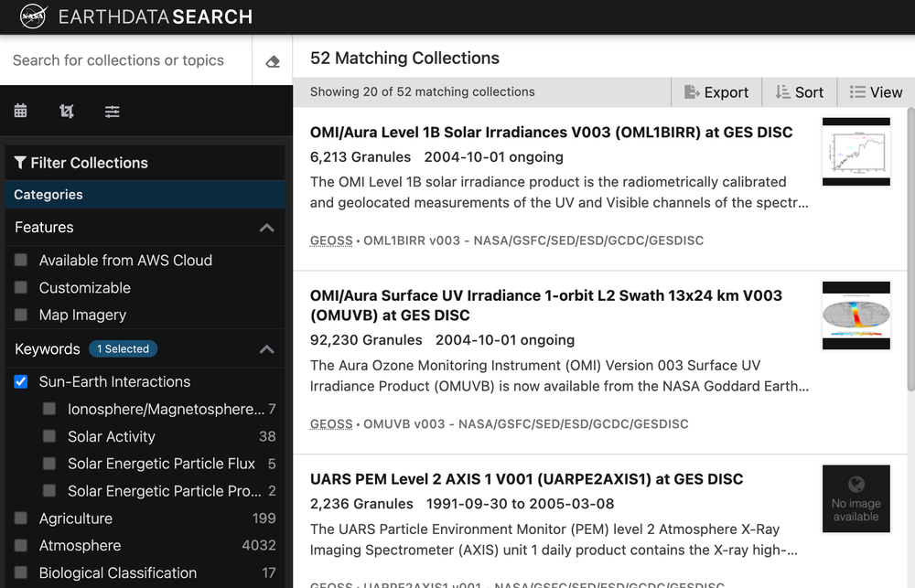Open the View dropdown

876,92
